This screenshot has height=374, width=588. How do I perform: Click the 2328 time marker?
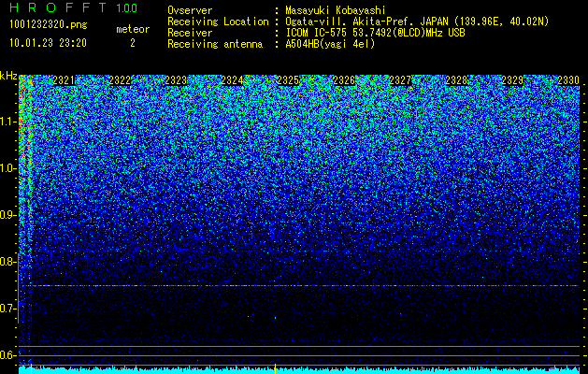(x=456, y=80)
